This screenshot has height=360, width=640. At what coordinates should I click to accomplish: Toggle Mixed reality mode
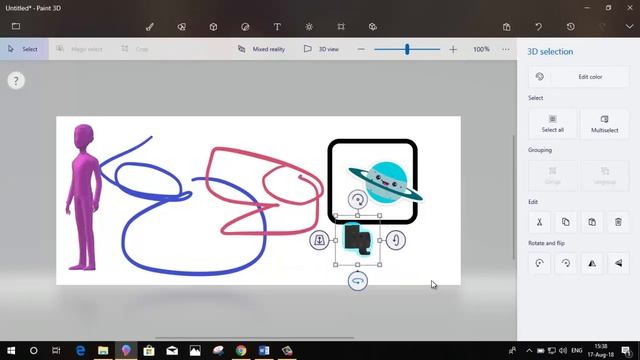point(262,49)
